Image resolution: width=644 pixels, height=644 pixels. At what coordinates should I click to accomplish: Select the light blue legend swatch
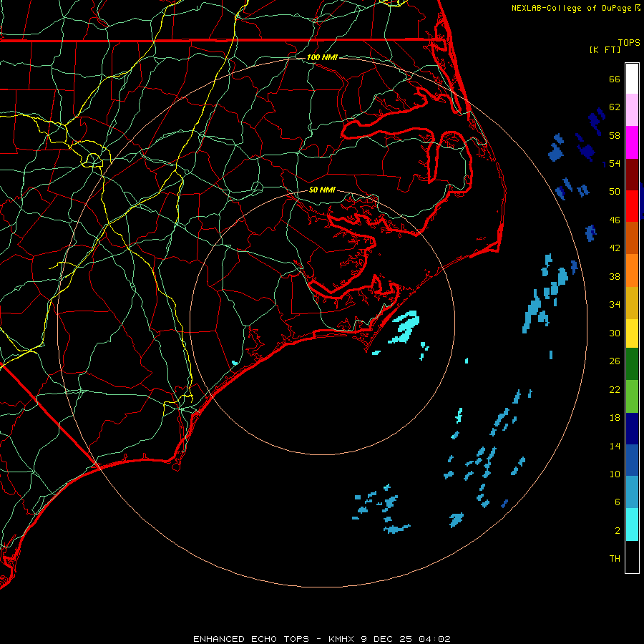(x=632, y=492)
